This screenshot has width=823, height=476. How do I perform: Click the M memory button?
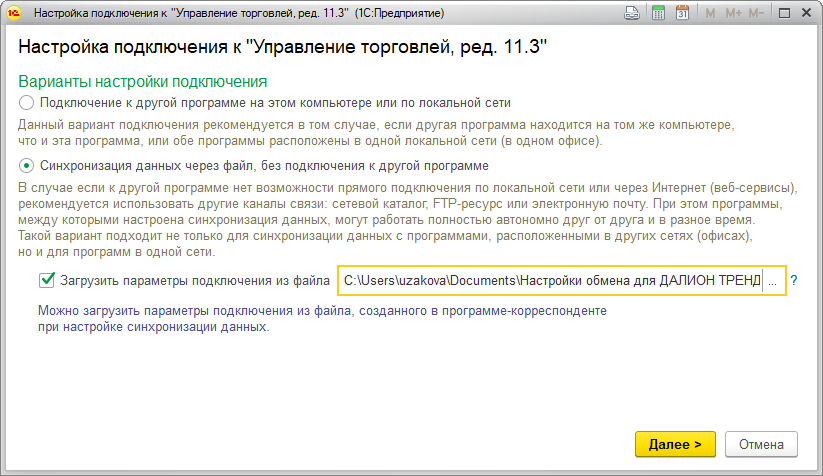click(x=710, y=13)
